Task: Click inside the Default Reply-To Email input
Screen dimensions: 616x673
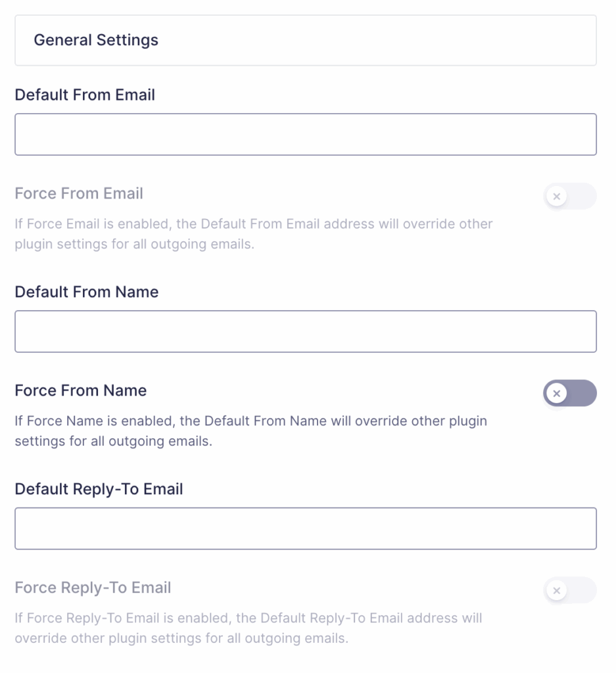Action: [x=306, y=528]
